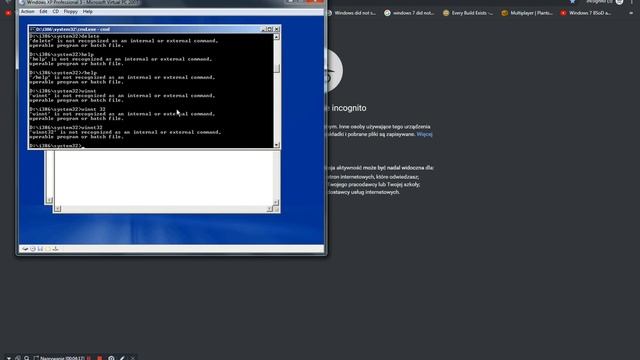
Task: Open the CD menu in Virtual PC
Action: (56, 11)
